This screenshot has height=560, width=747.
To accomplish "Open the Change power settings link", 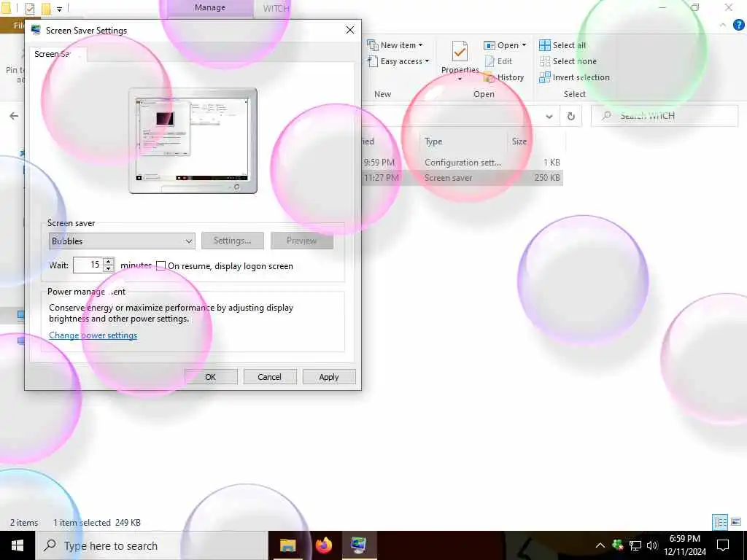I will click(x=93, y=335).
